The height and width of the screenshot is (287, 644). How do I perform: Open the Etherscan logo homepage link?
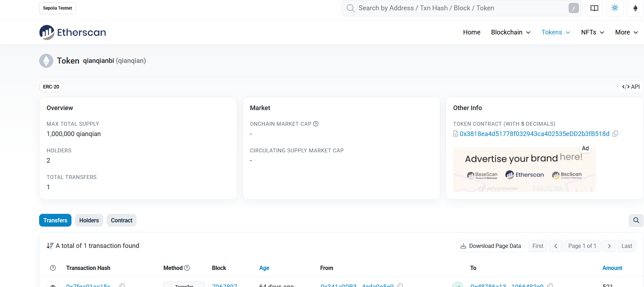coord(73,32)
